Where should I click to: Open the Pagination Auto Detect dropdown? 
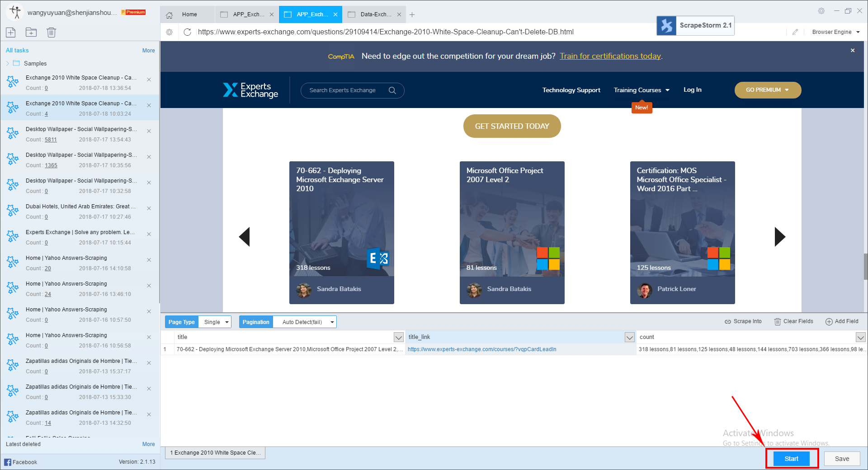pos(305,322)
